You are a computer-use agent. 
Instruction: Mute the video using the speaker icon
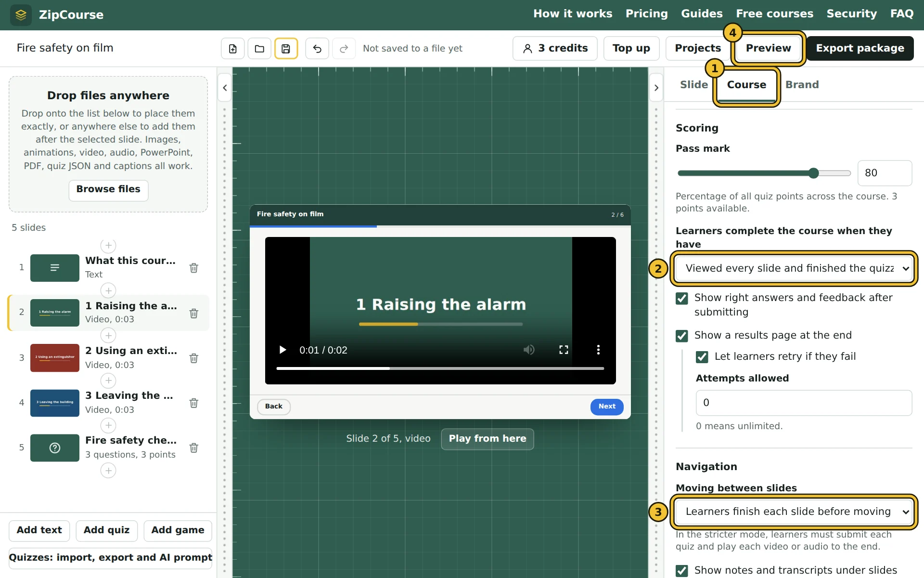click(529, 350)
